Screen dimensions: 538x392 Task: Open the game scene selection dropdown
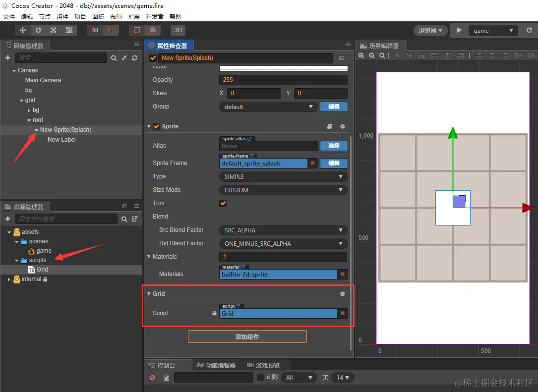493,31
